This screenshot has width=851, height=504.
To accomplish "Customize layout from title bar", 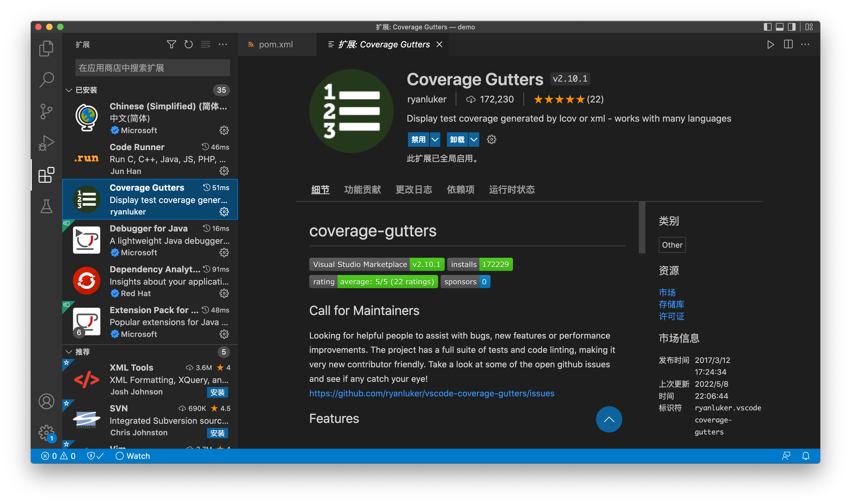I will click(809, 27).
